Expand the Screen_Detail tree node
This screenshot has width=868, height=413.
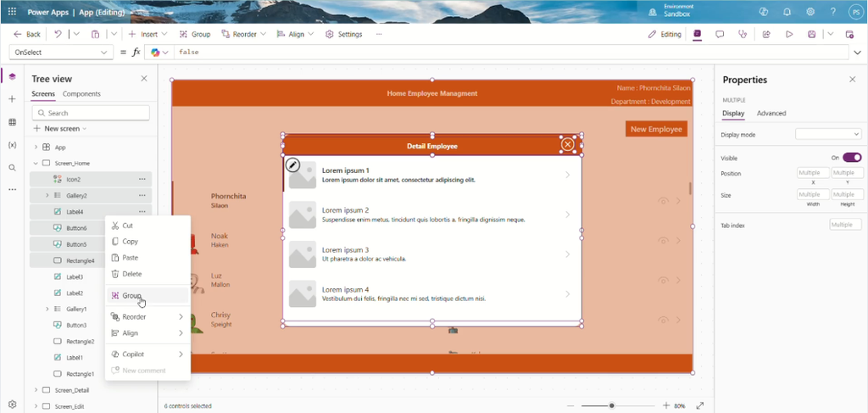36,390
